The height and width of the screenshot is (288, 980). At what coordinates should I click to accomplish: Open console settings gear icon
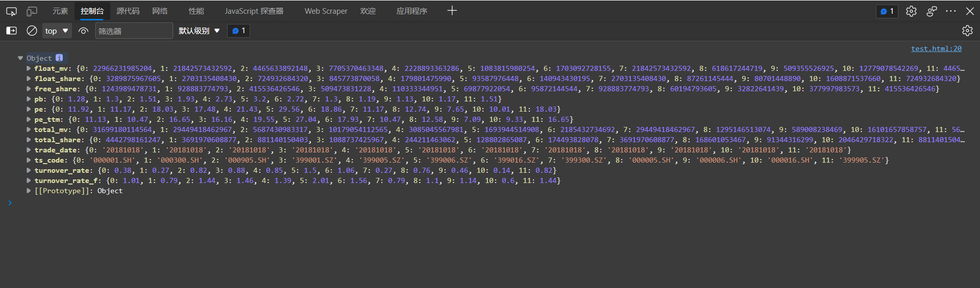pyautogui.click(x=967, y=31)
